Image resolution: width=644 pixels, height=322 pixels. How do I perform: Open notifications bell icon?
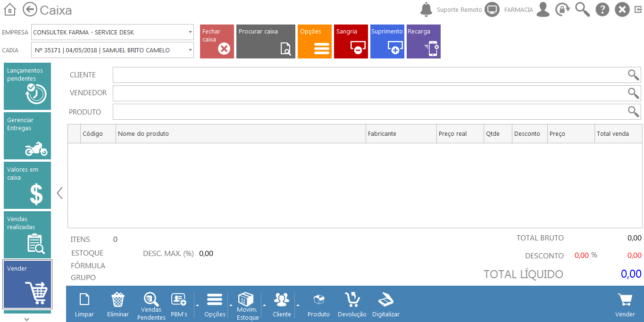(427, 9)
